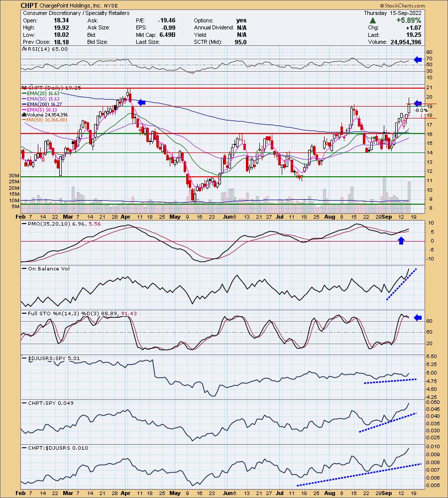
Task: Click the Open price value 18.34
Action: coord(61,20)
